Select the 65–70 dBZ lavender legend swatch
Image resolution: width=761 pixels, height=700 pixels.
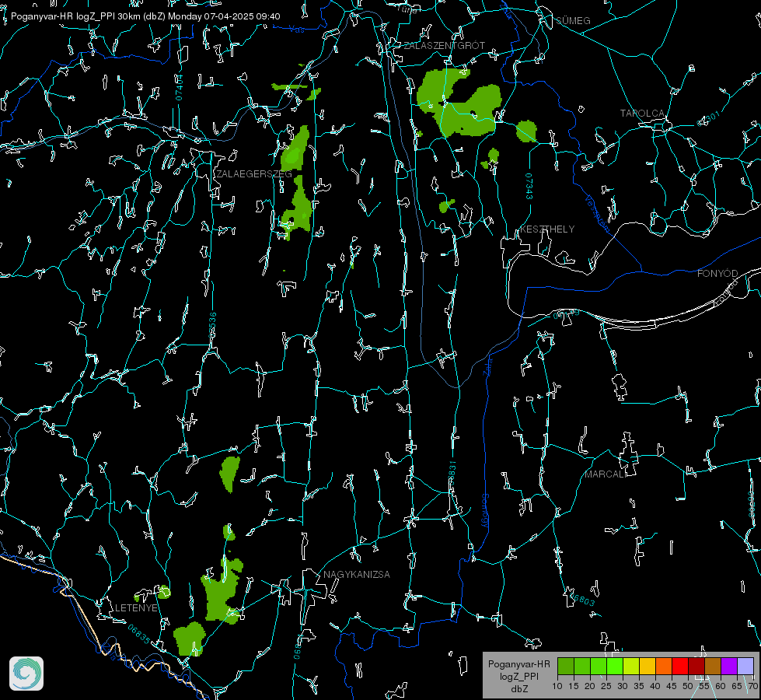coord(745,666)
